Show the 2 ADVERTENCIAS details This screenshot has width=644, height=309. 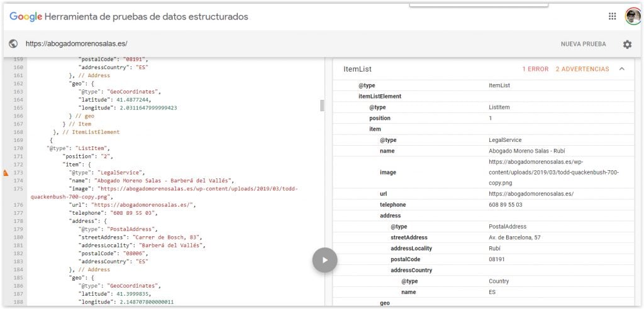coord(582,69)
